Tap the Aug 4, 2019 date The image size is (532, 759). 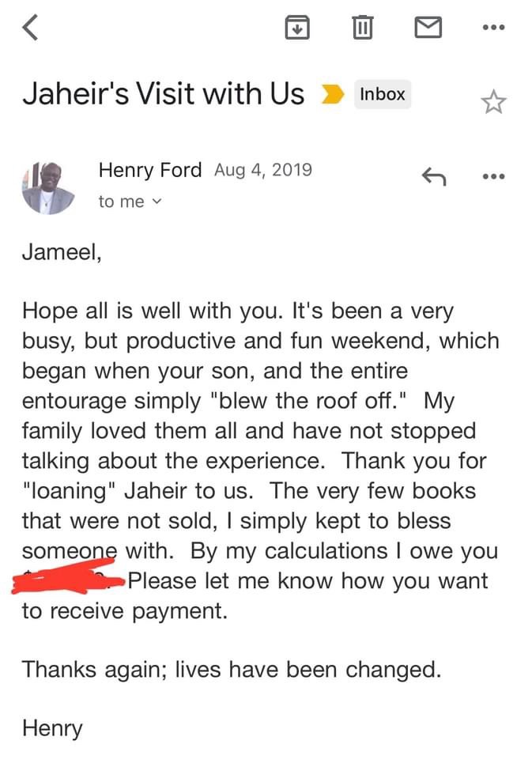point(262,170)
